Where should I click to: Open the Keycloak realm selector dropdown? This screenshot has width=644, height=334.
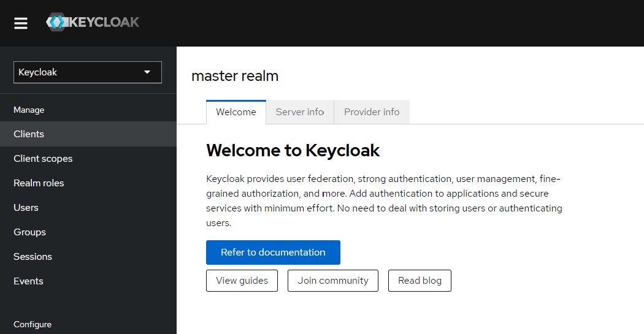87,72
